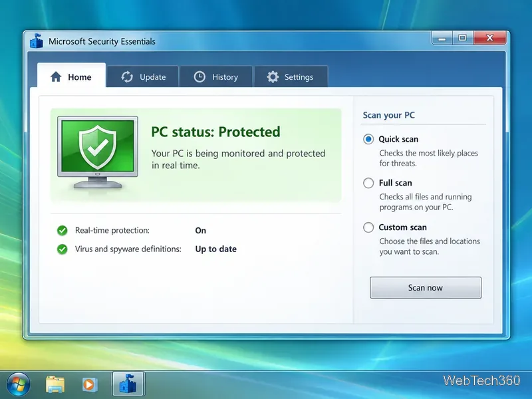This screenshot has width=532, height=399.
Task: Click the clock icon on History tab
Action: 199,77
